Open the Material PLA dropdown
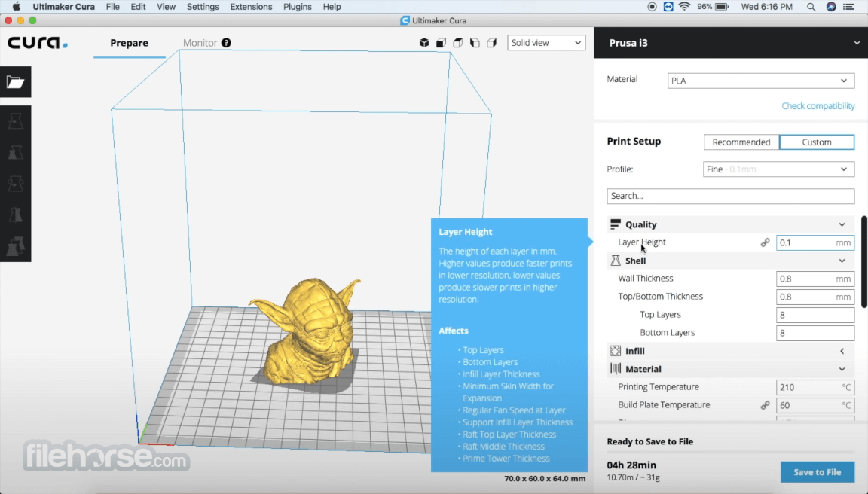Screen dimensions: 868x494 click(x=760, y=81)
